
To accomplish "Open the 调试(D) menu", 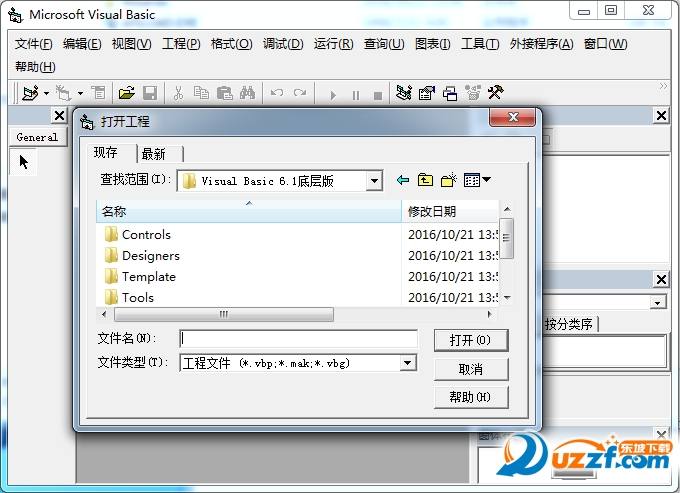I will [x=283, y=44].
